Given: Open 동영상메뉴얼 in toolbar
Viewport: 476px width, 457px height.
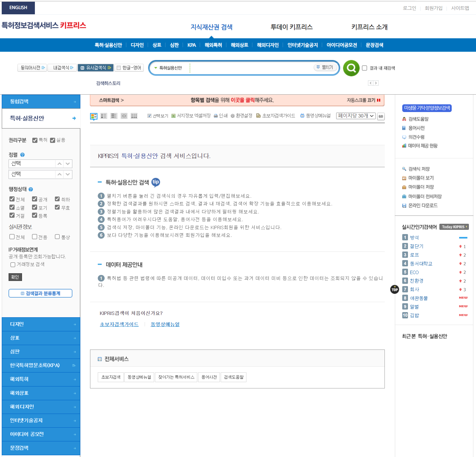Looking at the screenshot, I should 315,116.
